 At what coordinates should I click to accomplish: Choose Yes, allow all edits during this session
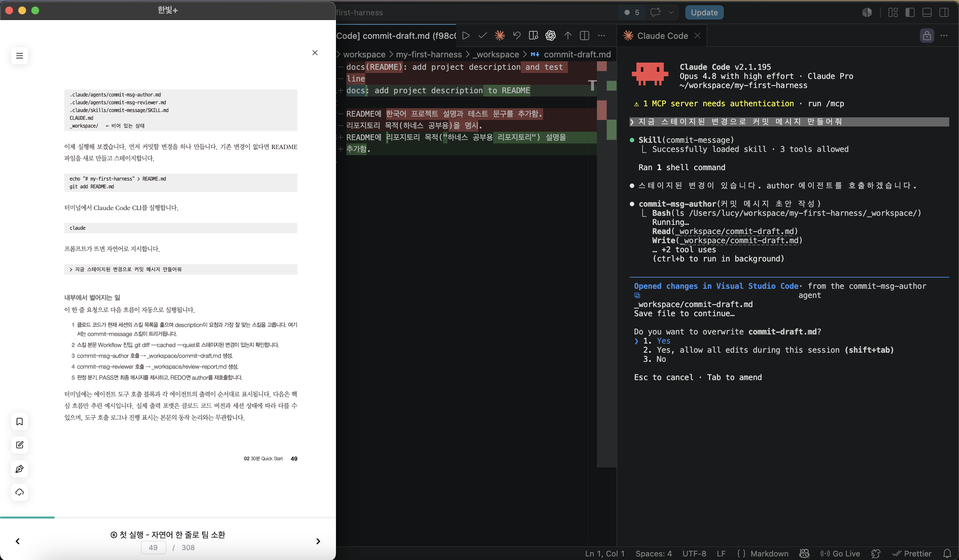coord(769,350)
